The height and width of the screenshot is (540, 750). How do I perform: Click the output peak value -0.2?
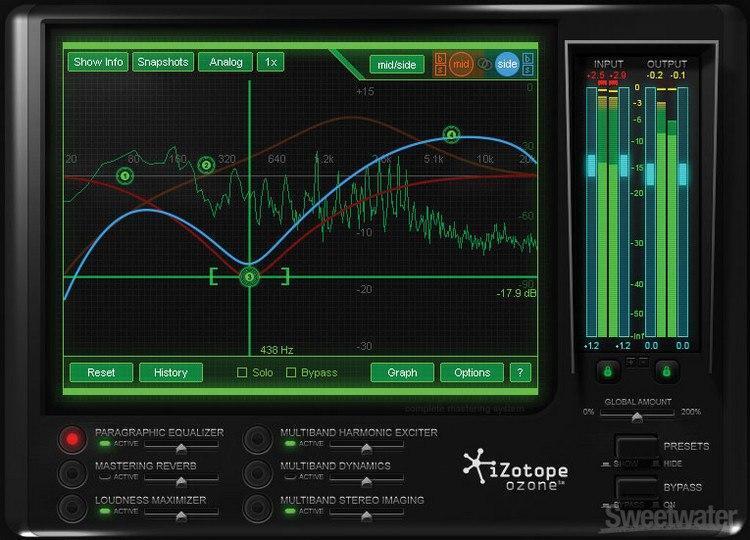(x=655, y=75)
